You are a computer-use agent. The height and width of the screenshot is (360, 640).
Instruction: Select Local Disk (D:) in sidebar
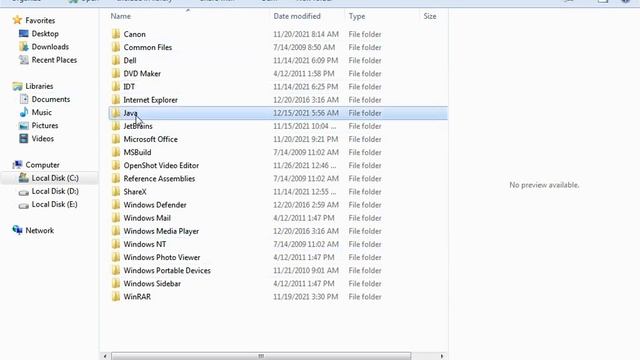(55, 191)
